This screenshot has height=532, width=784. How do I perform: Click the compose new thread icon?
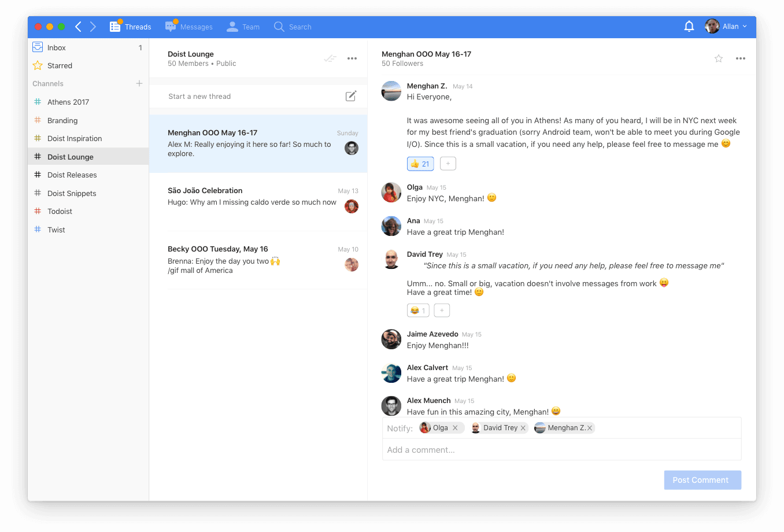click(351, 96)
